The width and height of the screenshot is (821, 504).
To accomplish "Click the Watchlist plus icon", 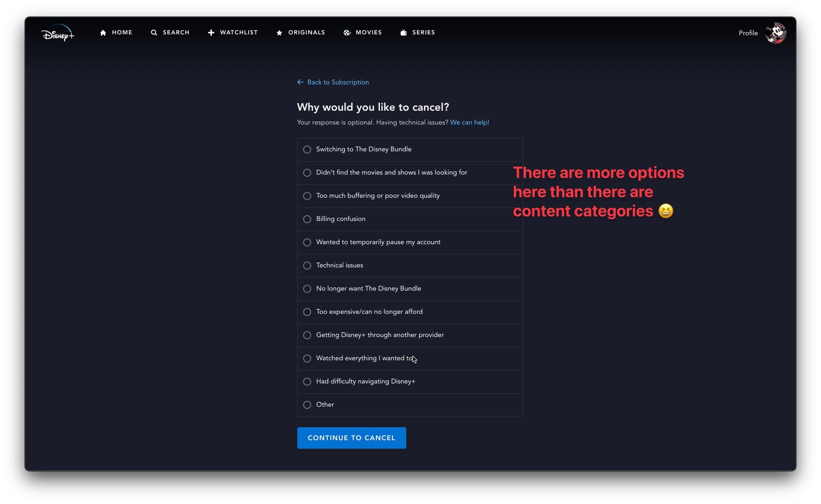I will coord(211,33).
